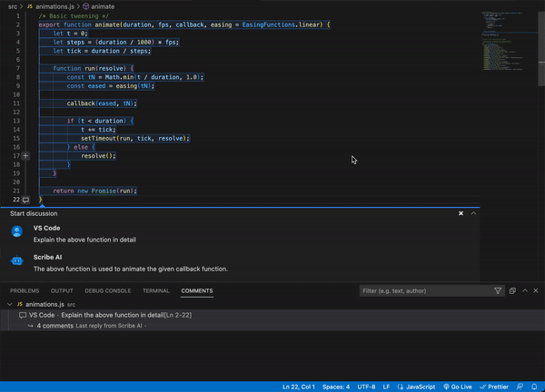Click the 'return new Promise(run);' line
Screen dimensions: 545x392
(94, 191)
